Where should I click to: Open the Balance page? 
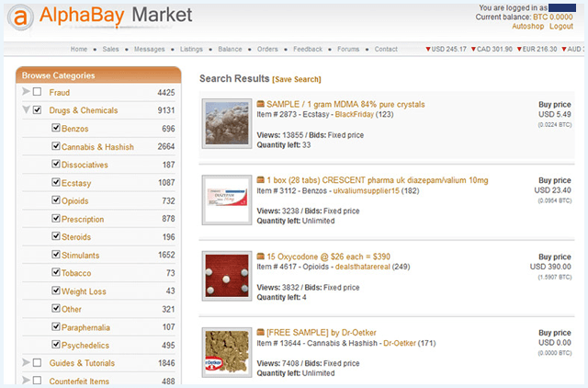(230, 49)
